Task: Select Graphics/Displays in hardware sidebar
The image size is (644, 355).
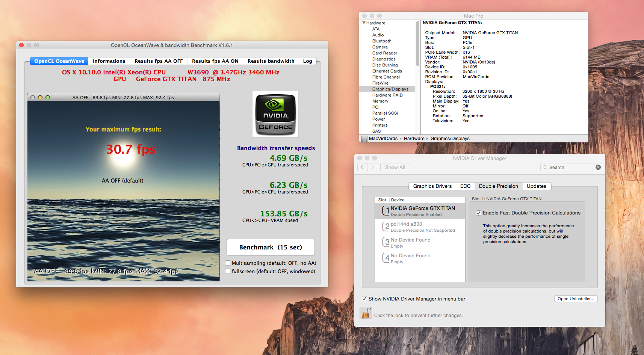Action: (387, 89)
